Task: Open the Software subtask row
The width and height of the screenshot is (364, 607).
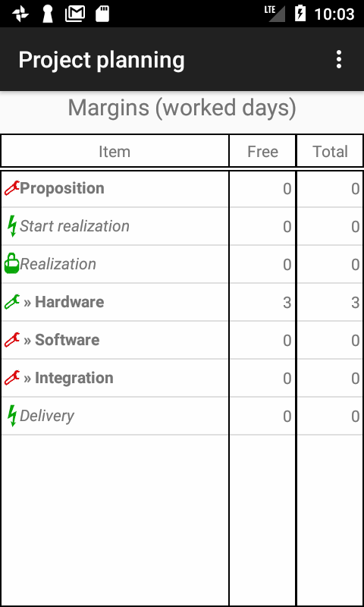Action: point(182,340)
